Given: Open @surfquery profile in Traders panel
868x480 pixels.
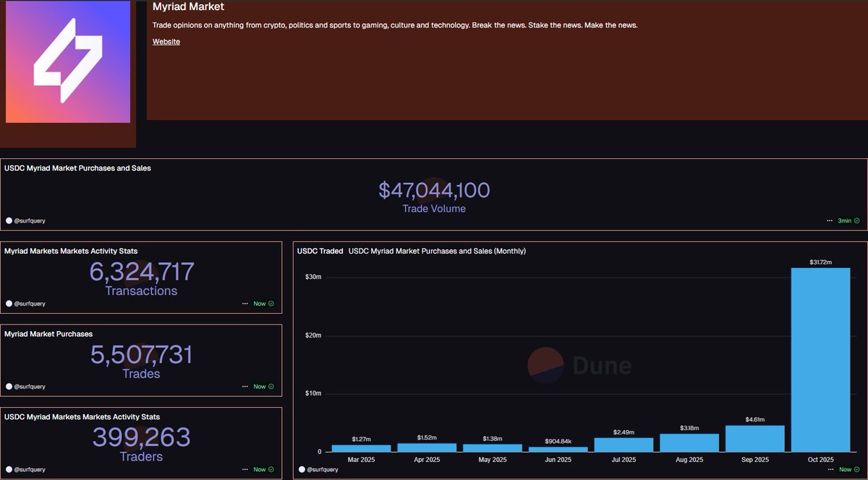Looking at the screenshot, I should pos(26,469).
